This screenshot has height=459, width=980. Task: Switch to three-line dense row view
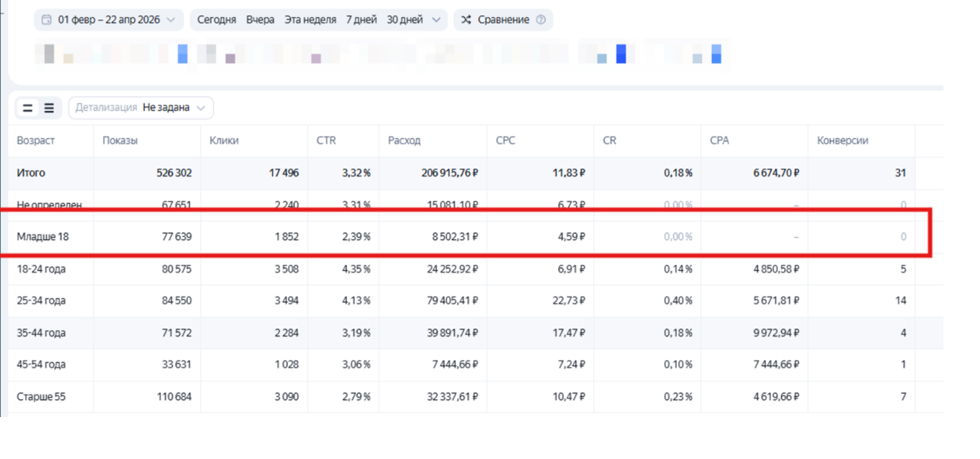(49, 108)
